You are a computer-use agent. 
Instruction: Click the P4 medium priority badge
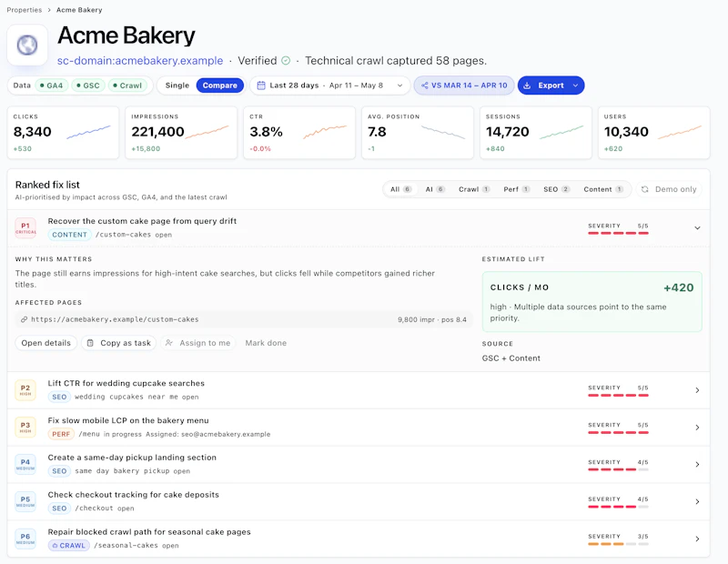(25, 464)
